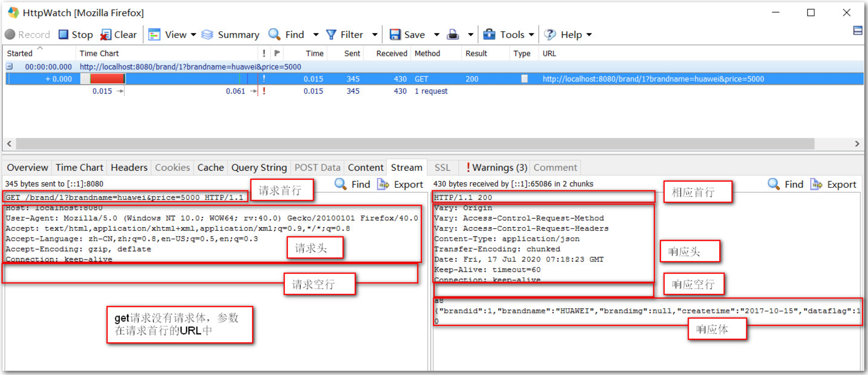The width and height of the screenshot is (868, 375).
Task: Click the printer icon in toolbar
Action: click(x=453, y=34)
